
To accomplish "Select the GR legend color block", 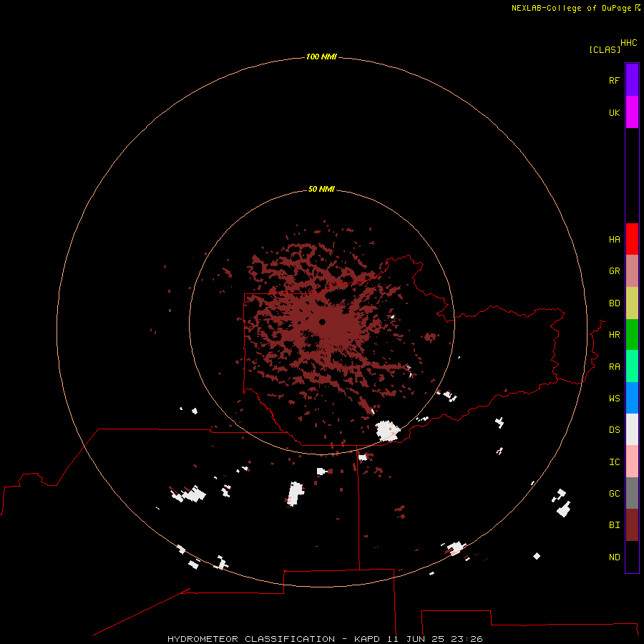I will pos(632,271).
